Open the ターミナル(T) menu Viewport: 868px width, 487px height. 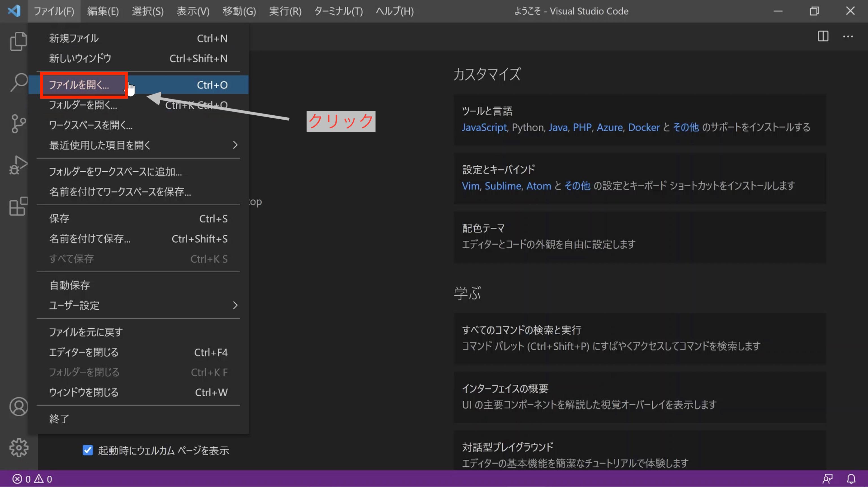pos(338,11)
